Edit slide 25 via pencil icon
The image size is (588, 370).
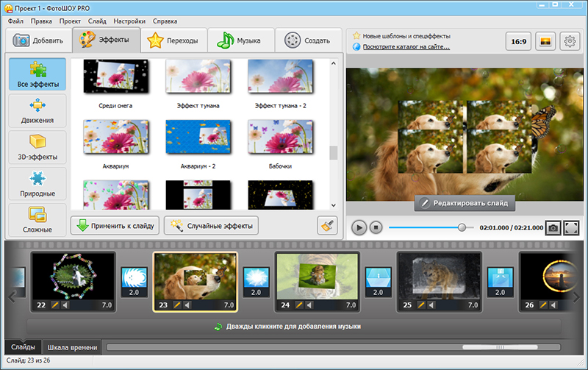(x=421, y=305)
